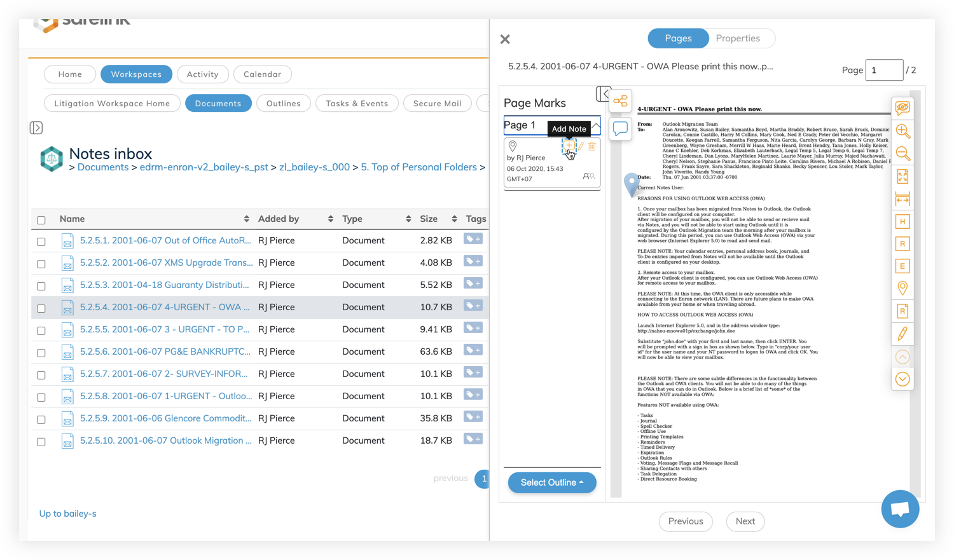Viewport: 954px width, 560px height.
Task: Click the scroll up circle arrow icon
Action: pos(902,357)
